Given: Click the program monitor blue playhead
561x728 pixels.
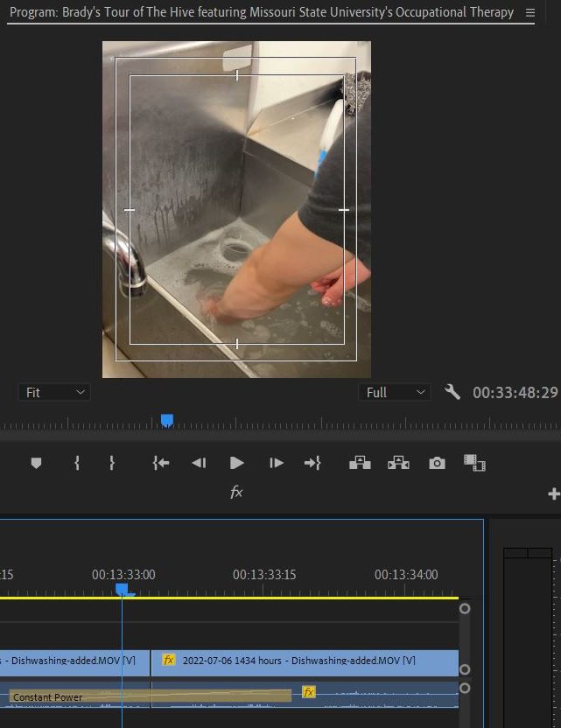Looking at the screenshot, I should point(166,421).
